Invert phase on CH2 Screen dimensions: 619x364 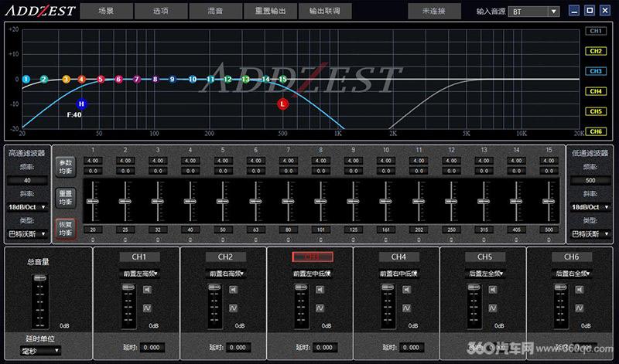[234, 308]
